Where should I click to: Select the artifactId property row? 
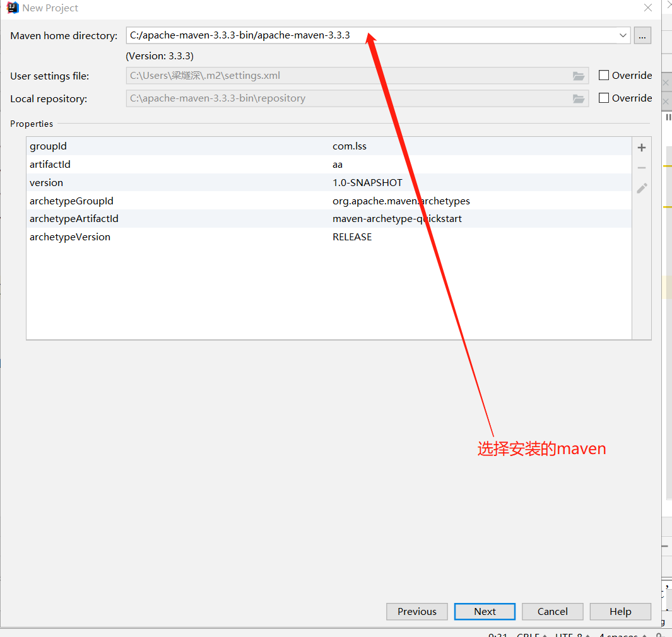coord(329,164)
